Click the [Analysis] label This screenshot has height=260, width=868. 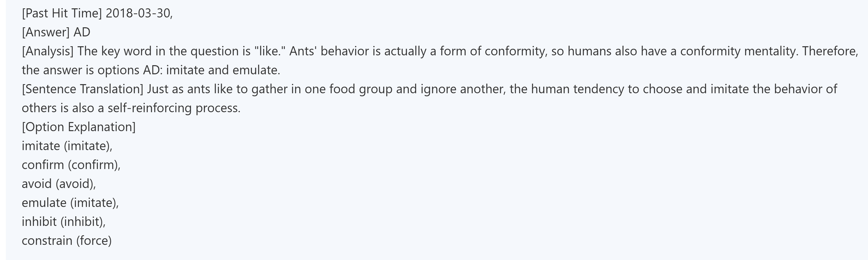[x=47, y=51]
